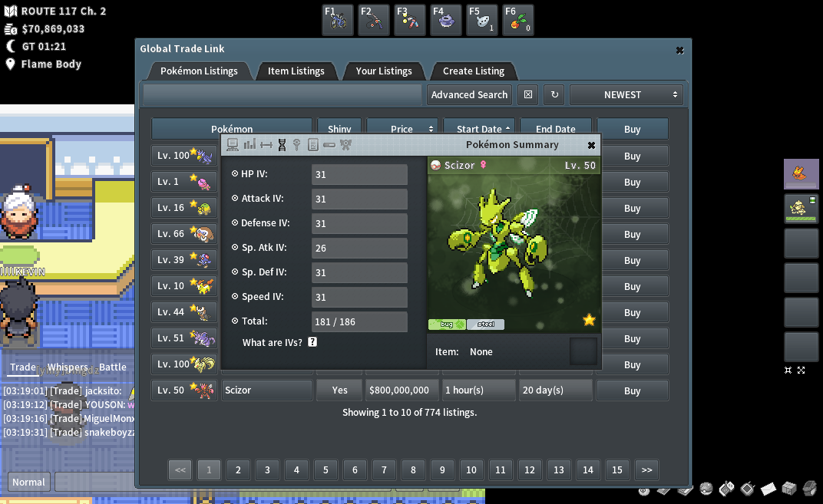The width and height of the screenshot is (823, 504).
Task: Use the bicycle in the F1 hotkey slot
Action: coord(338,21)
